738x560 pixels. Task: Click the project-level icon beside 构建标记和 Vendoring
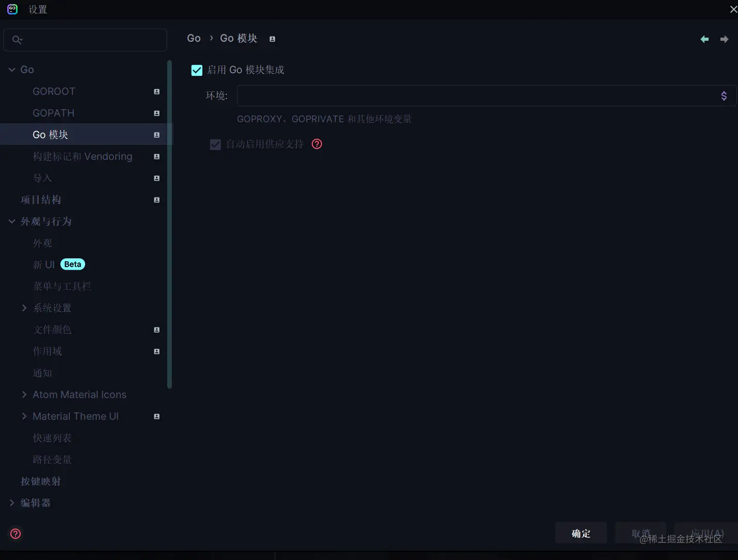click(x=156, y=156)
